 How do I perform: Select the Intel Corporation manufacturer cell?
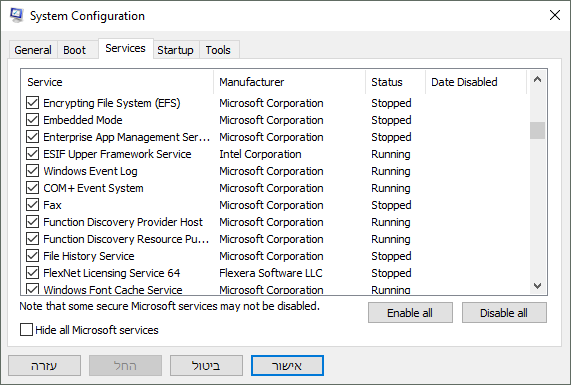[260, 154]
